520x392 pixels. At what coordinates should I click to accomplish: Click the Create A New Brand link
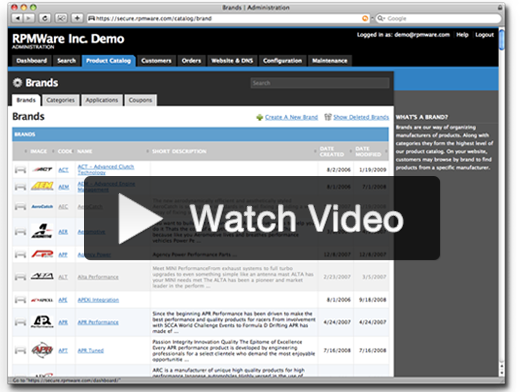pyautogui.click(x=291, y=117)
